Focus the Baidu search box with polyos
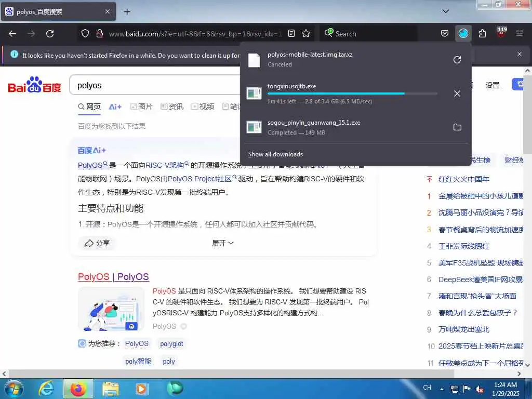Image resolution: width=532 pixels, height=399 pixels. [x=156, y=85]
